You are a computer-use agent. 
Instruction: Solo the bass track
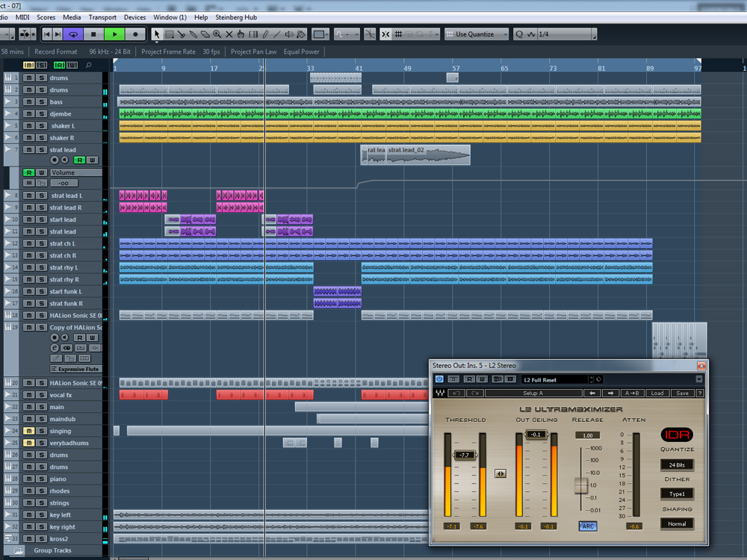coord(41,102)
